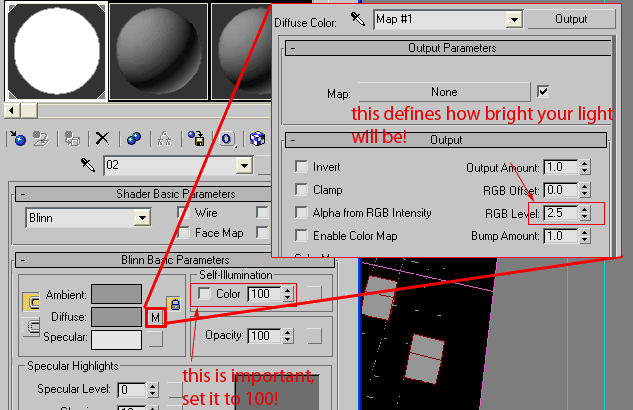Open the material name 02 dropdown arrow

click(x=244, y=165)
